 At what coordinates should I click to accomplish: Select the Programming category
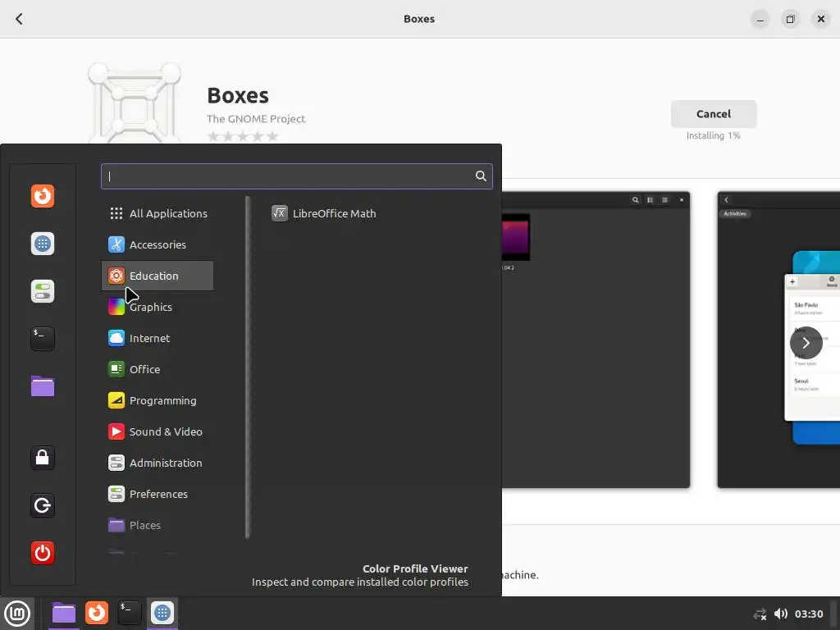(x=157, y=400)
